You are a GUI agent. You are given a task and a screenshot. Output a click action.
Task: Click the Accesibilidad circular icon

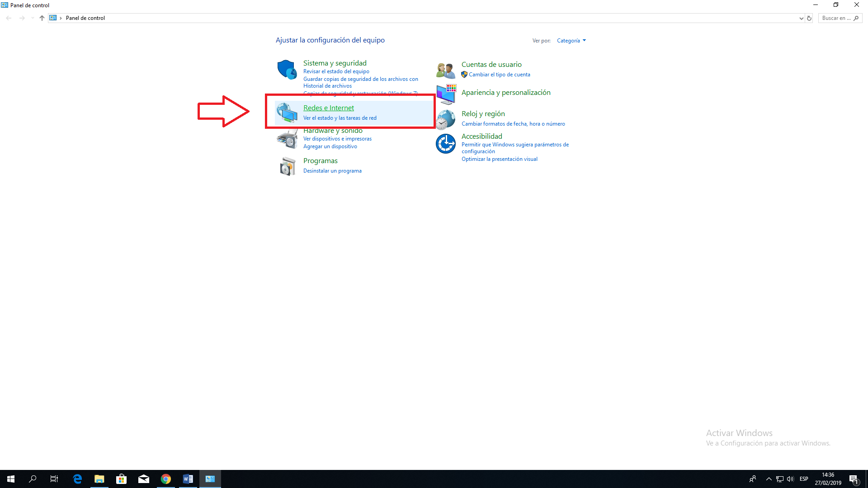446,144
